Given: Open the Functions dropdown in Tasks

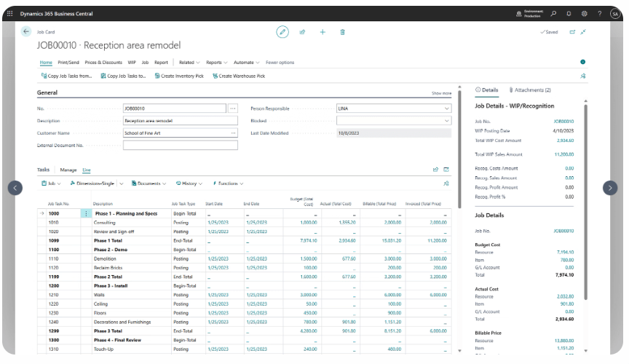Looking at the screenshot, I should coord(228,183).
